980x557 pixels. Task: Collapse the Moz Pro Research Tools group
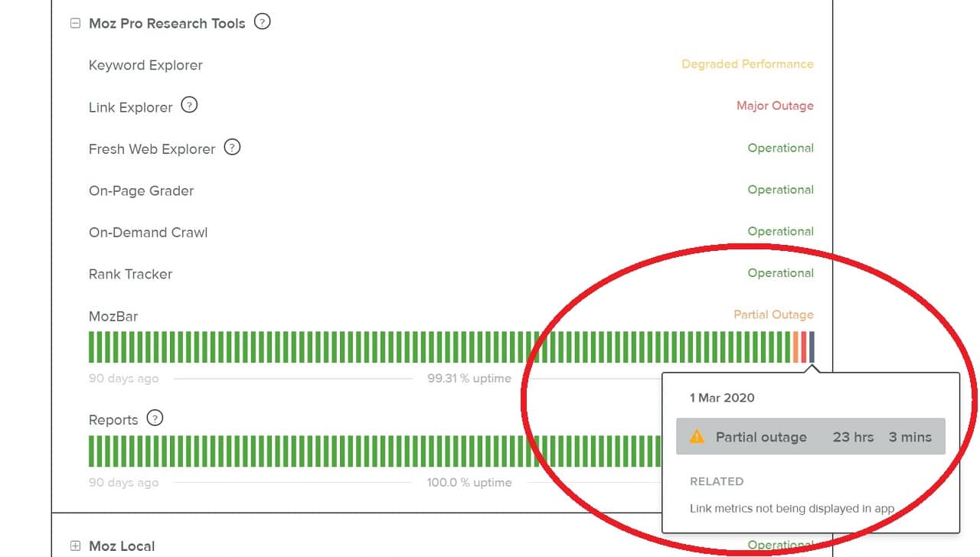pos(75,23)
